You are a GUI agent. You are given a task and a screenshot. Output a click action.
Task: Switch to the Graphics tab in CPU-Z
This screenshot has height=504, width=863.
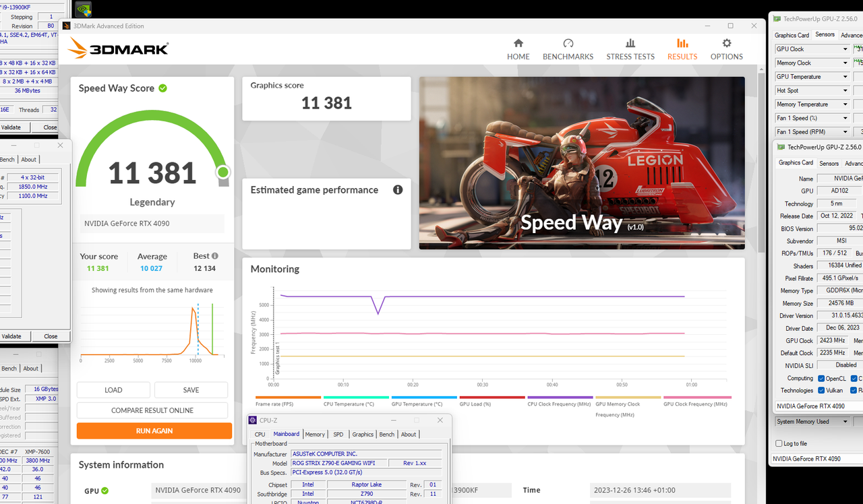(363, 435)
